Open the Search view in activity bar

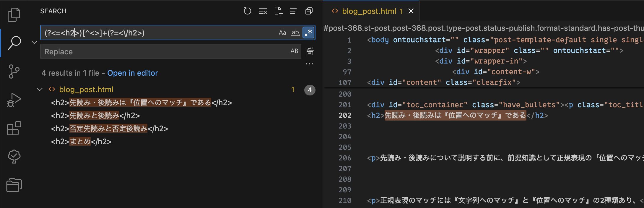pyautogui.click(x=14, y=43)
